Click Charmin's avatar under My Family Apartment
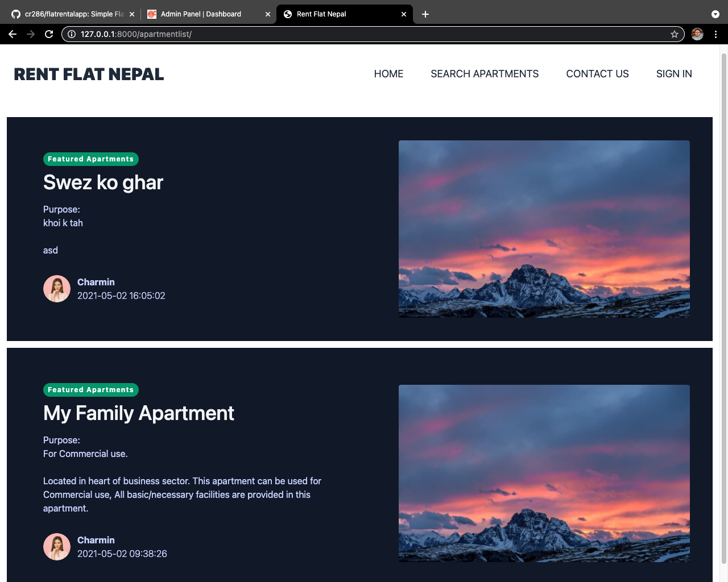Image resolution: width=728 pixels, height=582 pixels. (57, 547)
